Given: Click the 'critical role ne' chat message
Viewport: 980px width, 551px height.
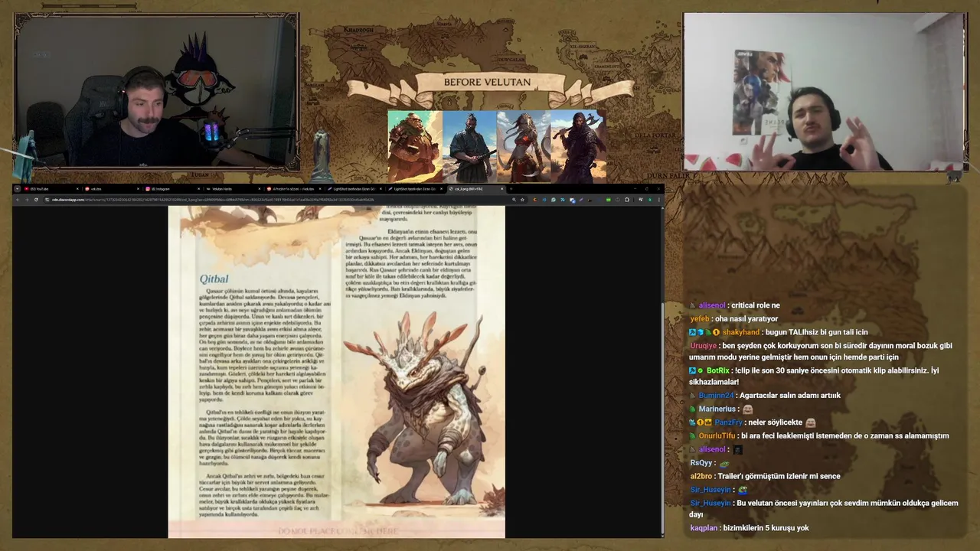Looking at the screenshot, I should 755,306.
